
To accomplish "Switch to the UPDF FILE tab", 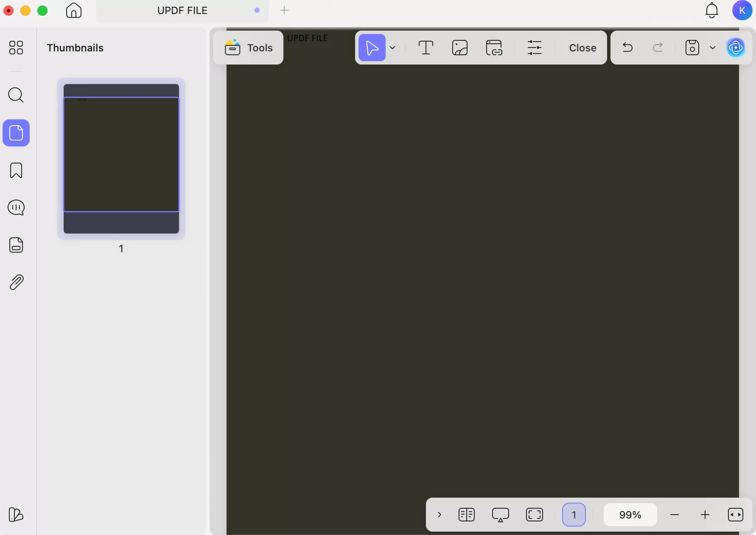I will coord(182,10).
